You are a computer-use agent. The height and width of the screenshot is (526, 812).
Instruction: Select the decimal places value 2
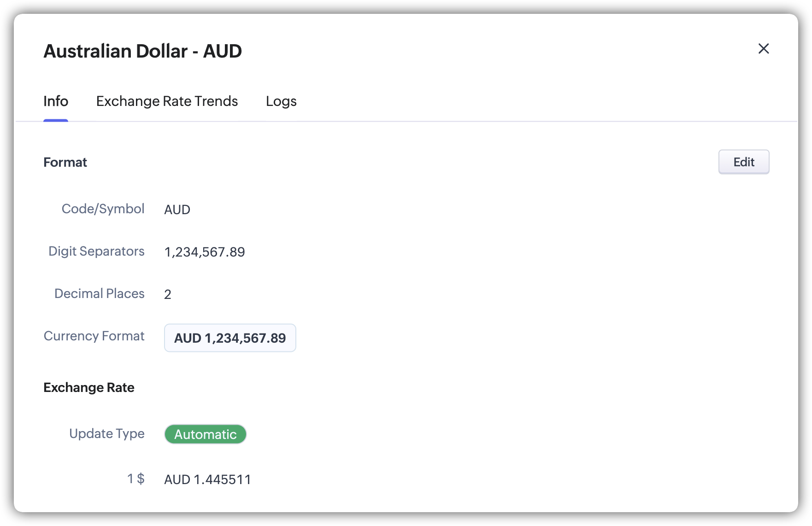pyautogui.click(x=168, y=294)
